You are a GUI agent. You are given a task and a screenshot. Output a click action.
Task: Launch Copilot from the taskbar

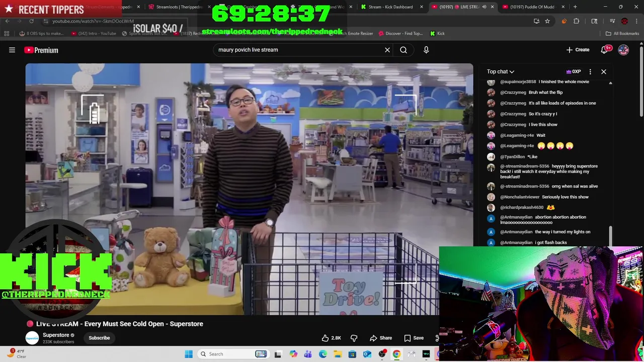click(x=293, y=354)
